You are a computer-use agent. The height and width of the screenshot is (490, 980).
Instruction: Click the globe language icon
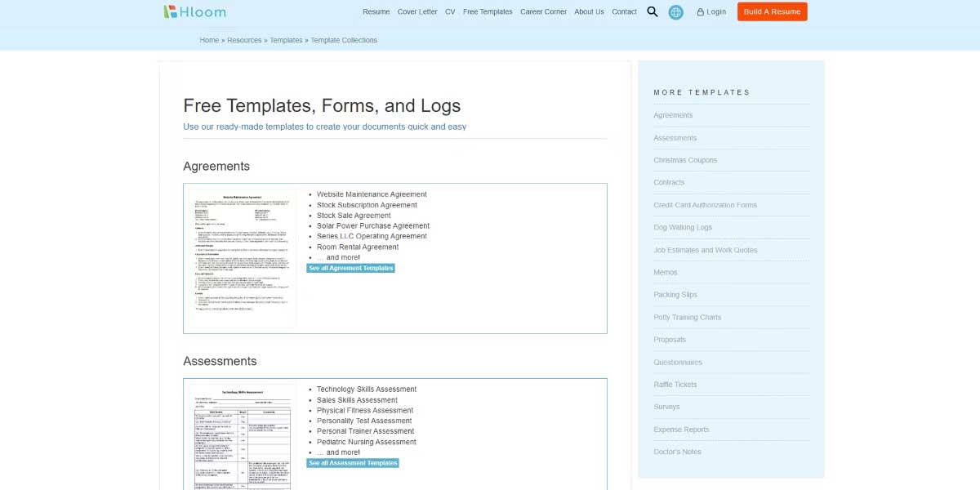point(675,12)
